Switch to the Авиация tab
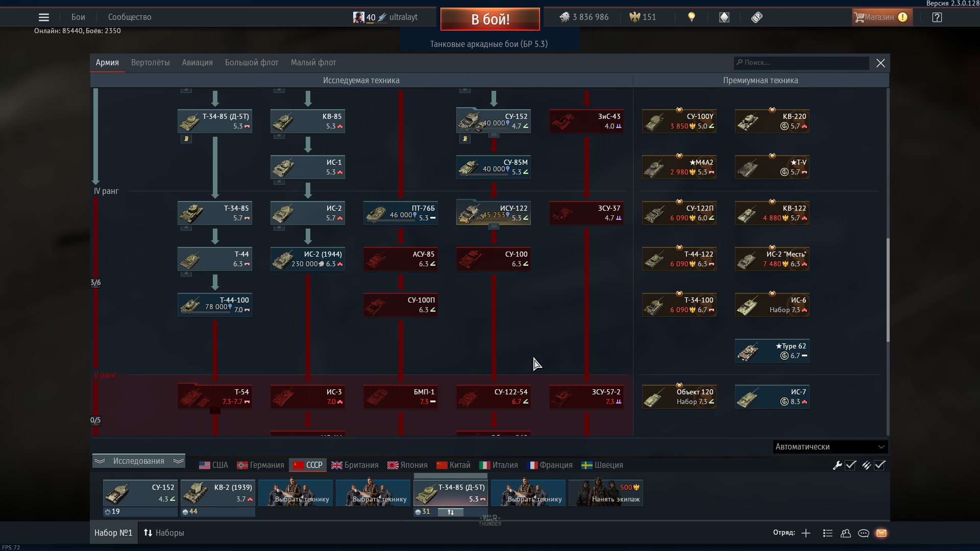 pyautogui.click(x=198, y=63)
